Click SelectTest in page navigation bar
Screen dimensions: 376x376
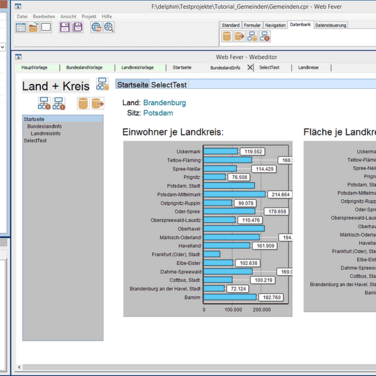[x=169, y=85]
